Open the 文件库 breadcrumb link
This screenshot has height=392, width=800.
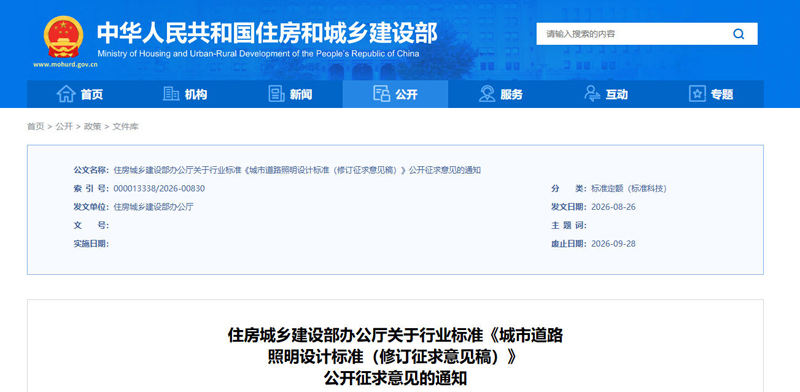(x=125, y=127)
